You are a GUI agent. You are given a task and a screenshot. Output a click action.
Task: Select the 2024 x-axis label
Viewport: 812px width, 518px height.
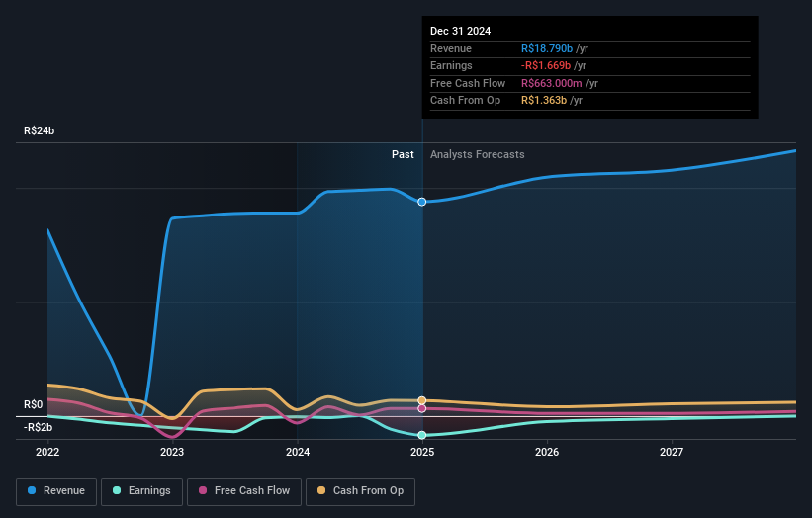[298, 452]
